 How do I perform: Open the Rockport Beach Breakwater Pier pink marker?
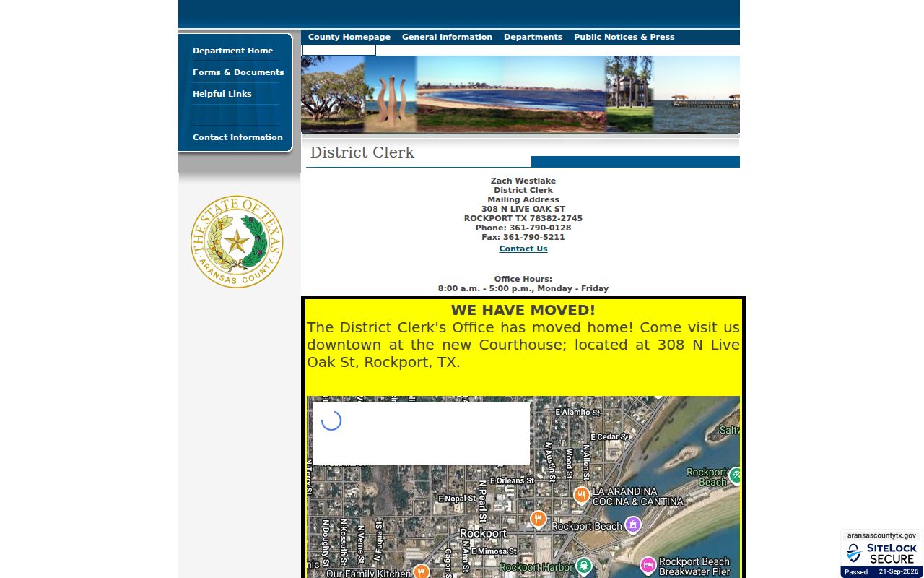[x=648, y=565]
